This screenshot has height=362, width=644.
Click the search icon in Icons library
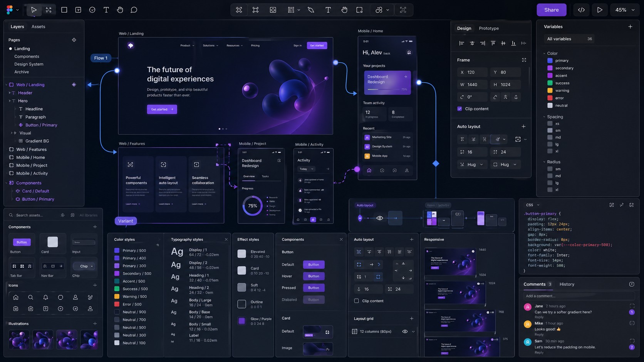point(30,297)
